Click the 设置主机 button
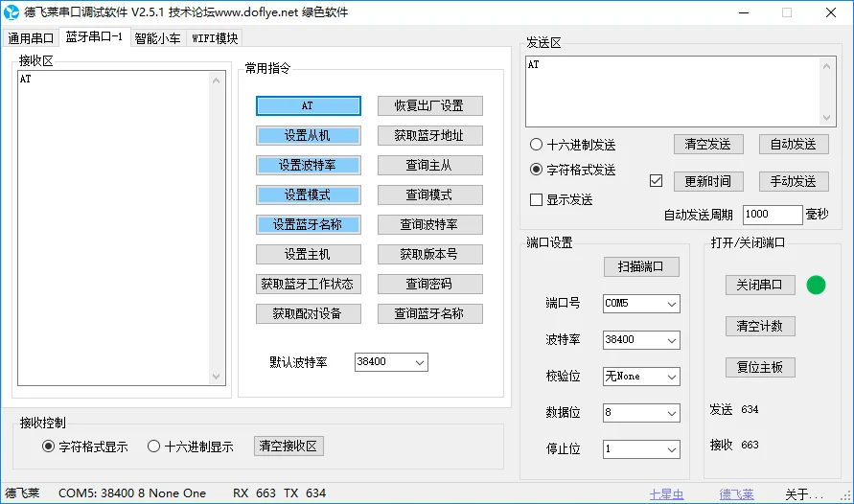The height and width of the screenshot is (504, 854). (x=309, y=254)
